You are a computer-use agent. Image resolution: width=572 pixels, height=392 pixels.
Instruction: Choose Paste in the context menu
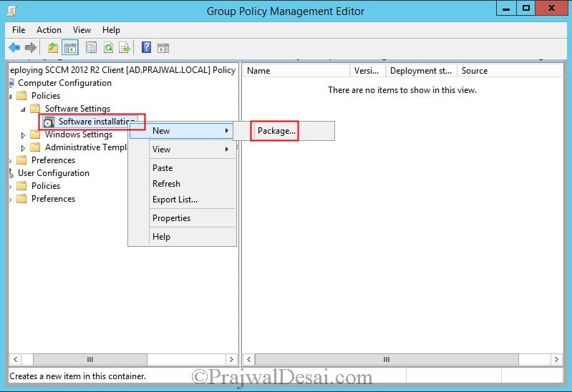pyautogui.click(x=182, y=167)
